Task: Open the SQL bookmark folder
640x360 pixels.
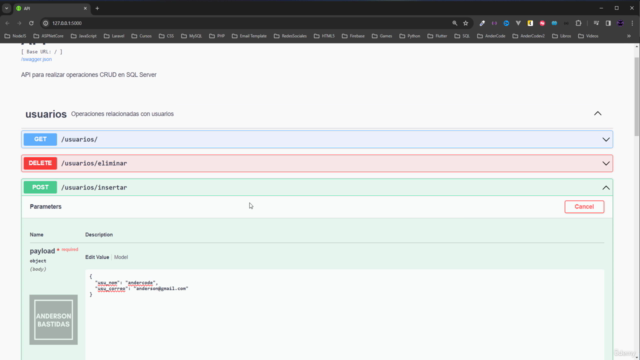Action: pos(462,36)
